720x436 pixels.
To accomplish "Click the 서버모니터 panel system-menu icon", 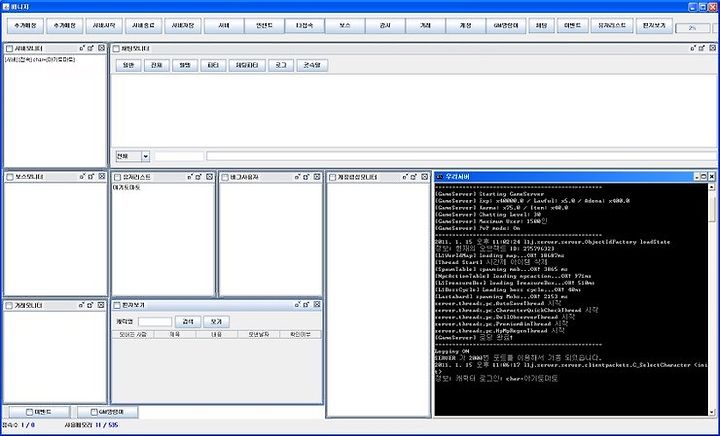I will pyautogui.click(x=9, y=48).
